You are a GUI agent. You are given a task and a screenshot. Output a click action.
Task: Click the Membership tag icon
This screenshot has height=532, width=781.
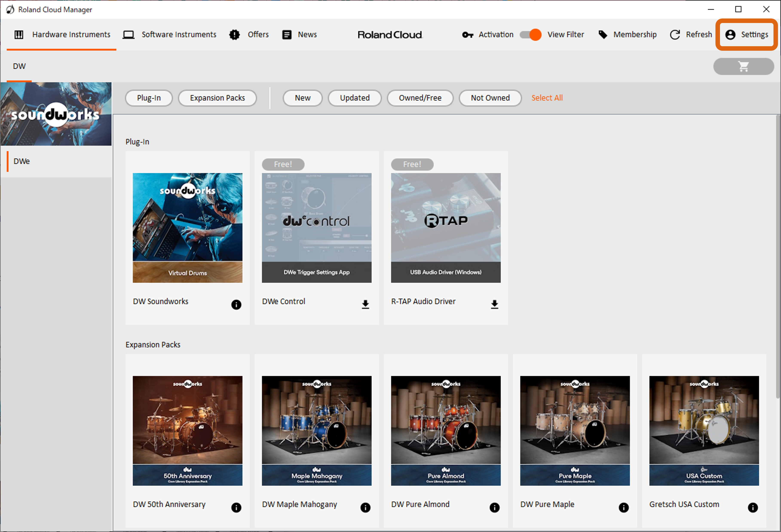click(603, 35)
